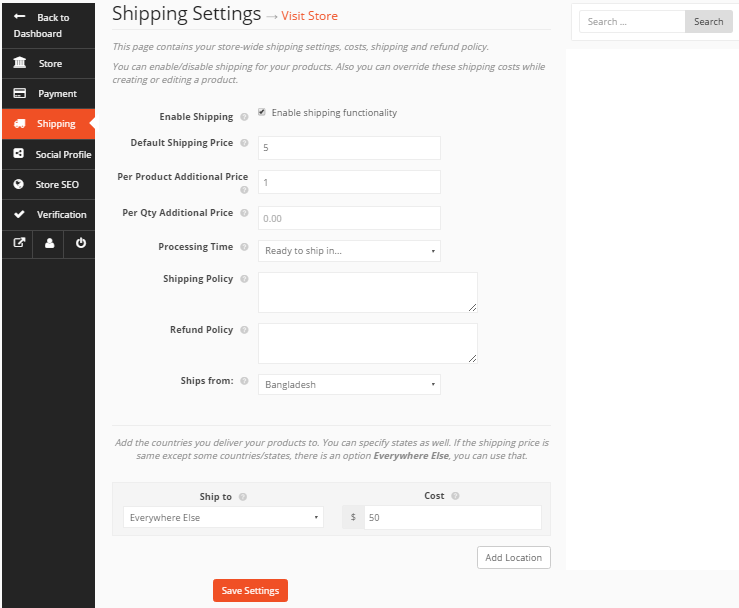Follow the Visit Store link

coord(309,16)
